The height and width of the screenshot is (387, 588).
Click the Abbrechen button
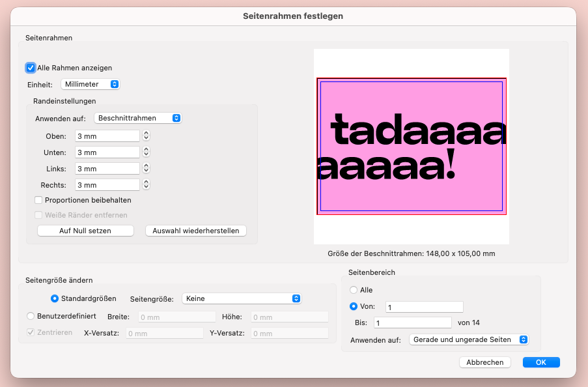coord(485,362)
